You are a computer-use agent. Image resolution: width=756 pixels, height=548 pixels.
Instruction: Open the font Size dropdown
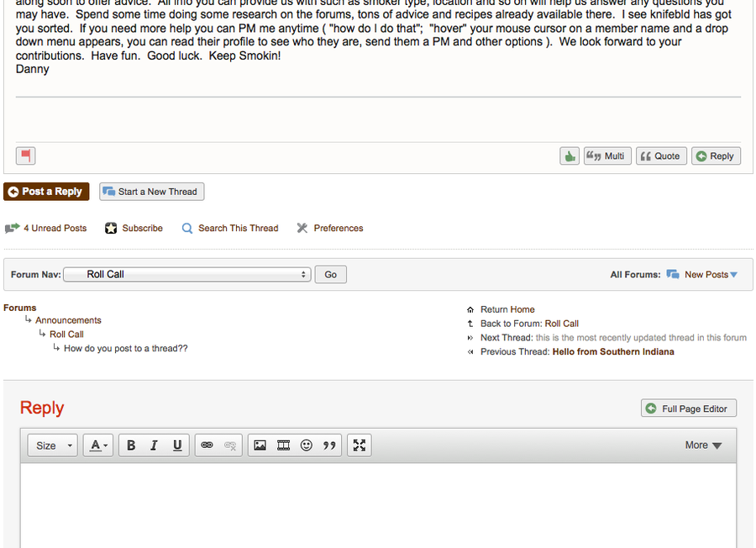53,445
